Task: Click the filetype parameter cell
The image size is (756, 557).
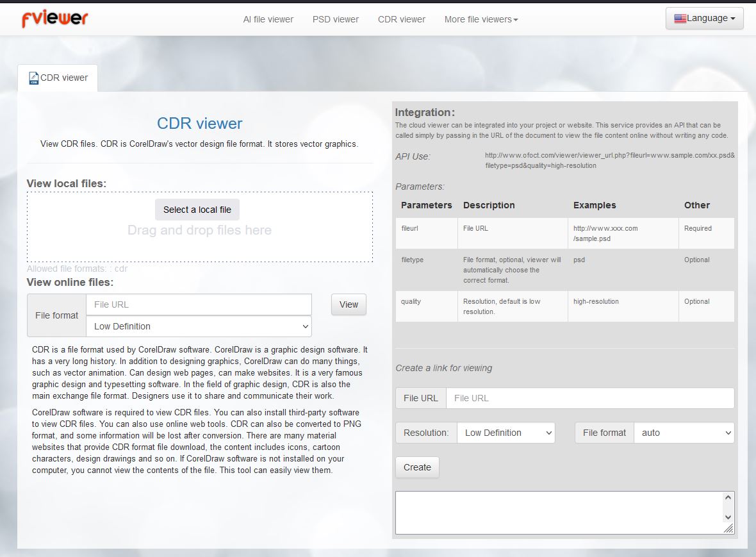Action: pos(427,270)
